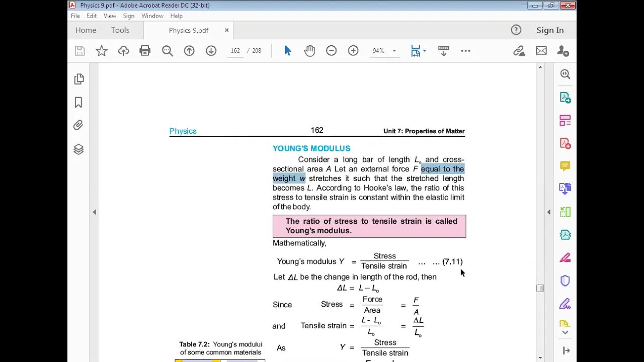Show more tools down chevron
The width and height of the screenshot is (644, 362).
(x=565, y=332)
